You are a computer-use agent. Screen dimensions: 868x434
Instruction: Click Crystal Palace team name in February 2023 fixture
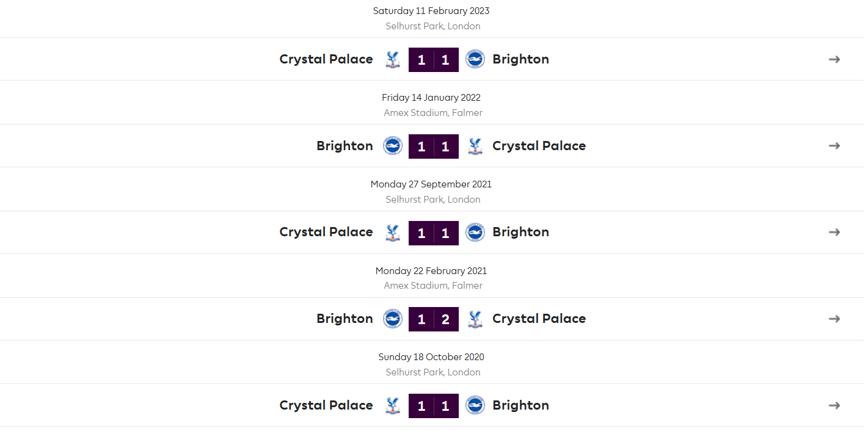[x=326, y=59]
